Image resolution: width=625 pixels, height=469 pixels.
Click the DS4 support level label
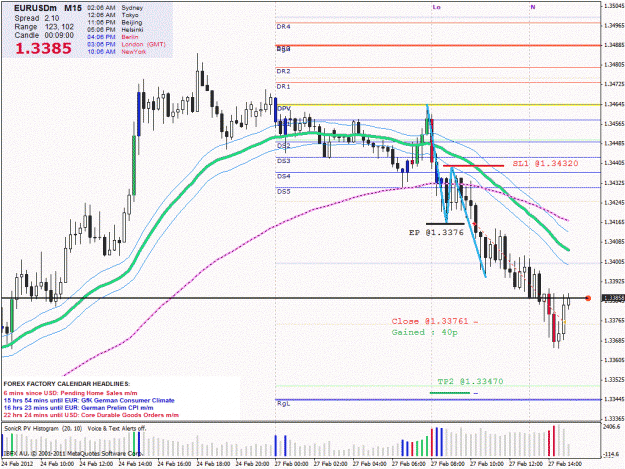(284, 176)
